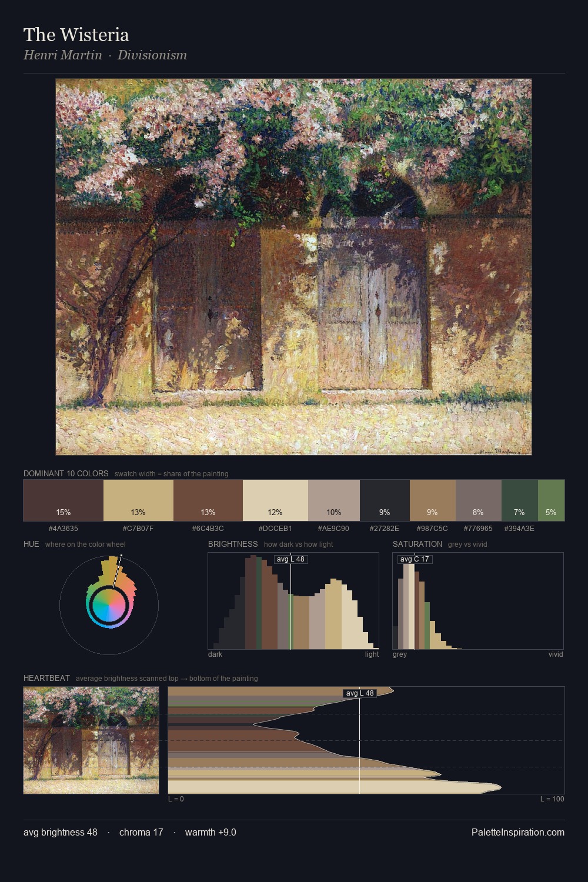Click the 'HEARTBEAT' section heading
Screen dimensions: 588x882
coord(46,678)
